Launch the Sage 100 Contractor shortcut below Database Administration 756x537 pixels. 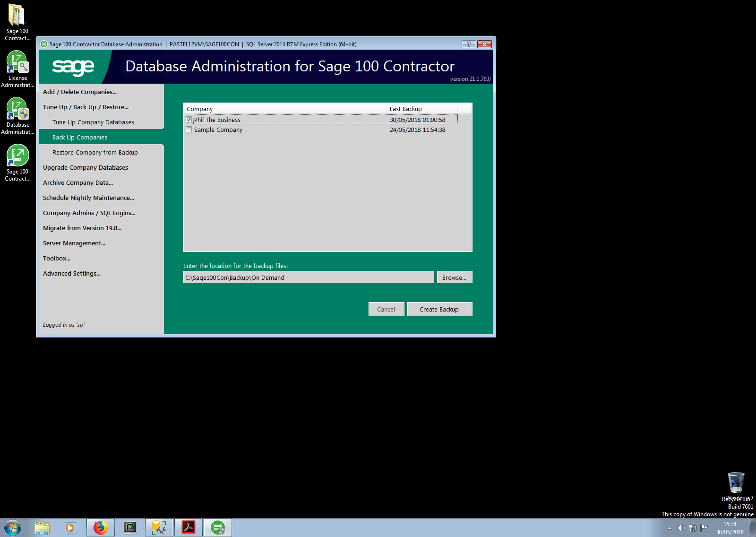(17, 163)
